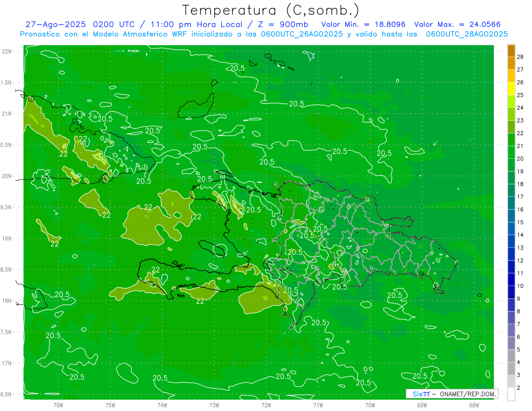
Task: Select the '21N' latitude label
Action: click(7, 114)
